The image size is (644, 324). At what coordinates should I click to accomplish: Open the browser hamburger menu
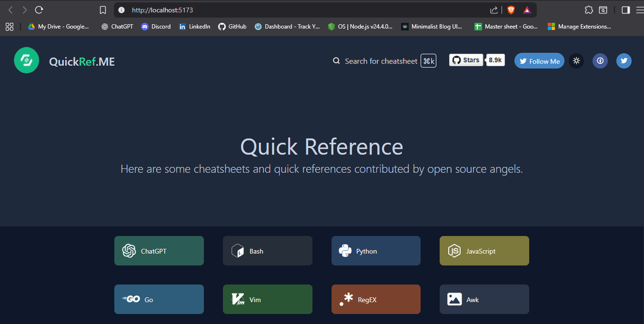640,10
